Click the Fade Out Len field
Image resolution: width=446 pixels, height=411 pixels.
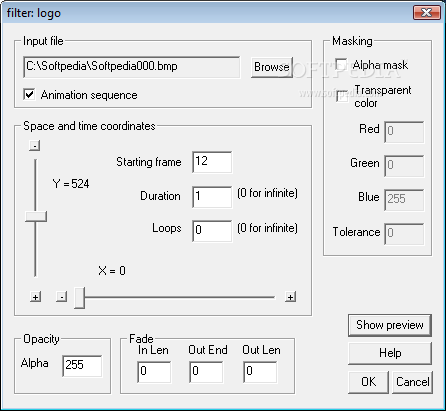point(260,372)
